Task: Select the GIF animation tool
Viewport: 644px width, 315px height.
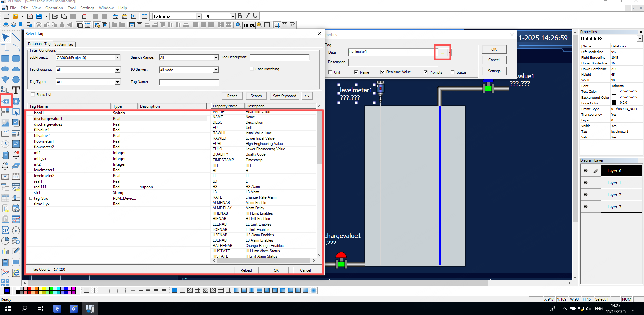Action: tap(5, 230)
